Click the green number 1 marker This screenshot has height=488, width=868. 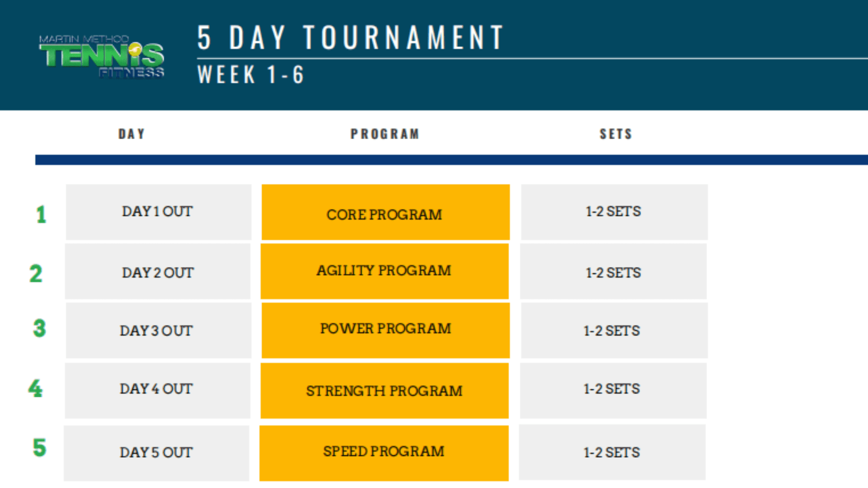(x=41, y=214)
